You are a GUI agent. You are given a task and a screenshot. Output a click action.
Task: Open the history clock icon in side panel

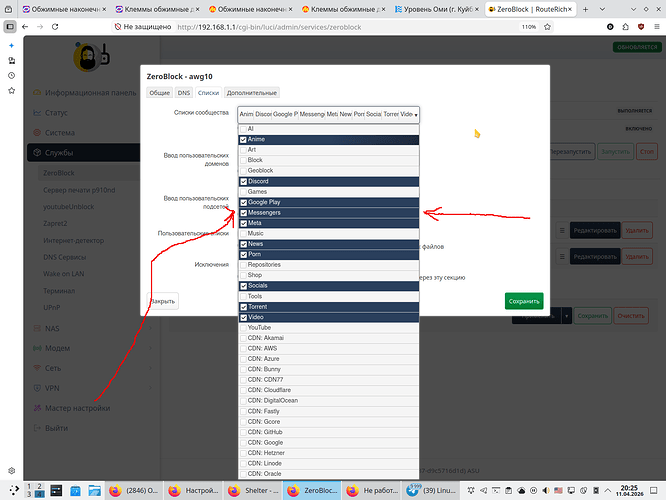pos(11,76)
